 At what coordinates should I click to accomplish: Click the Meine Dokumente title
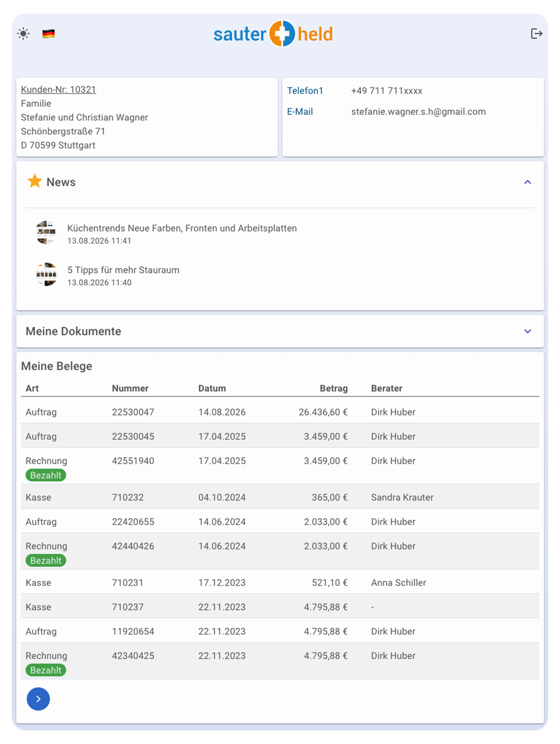click(x=73, y=331)
